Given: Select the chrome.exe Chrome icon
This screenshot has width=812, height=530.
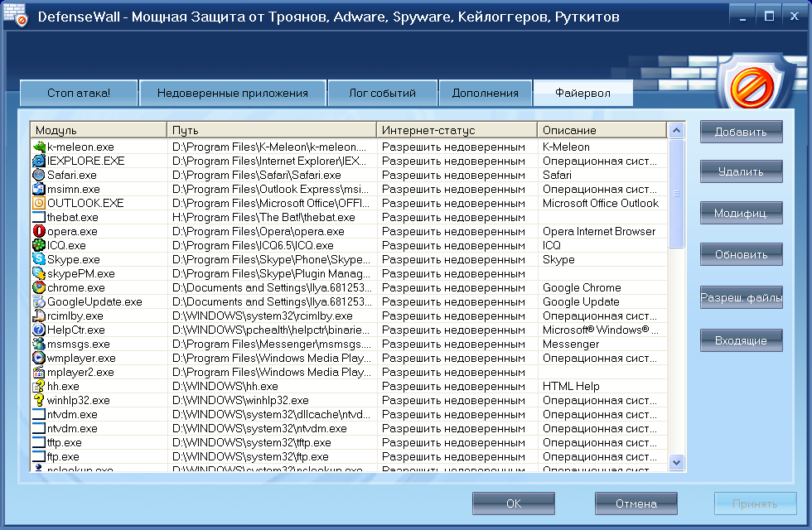Looking at the screenshot, I should (39, 288).
